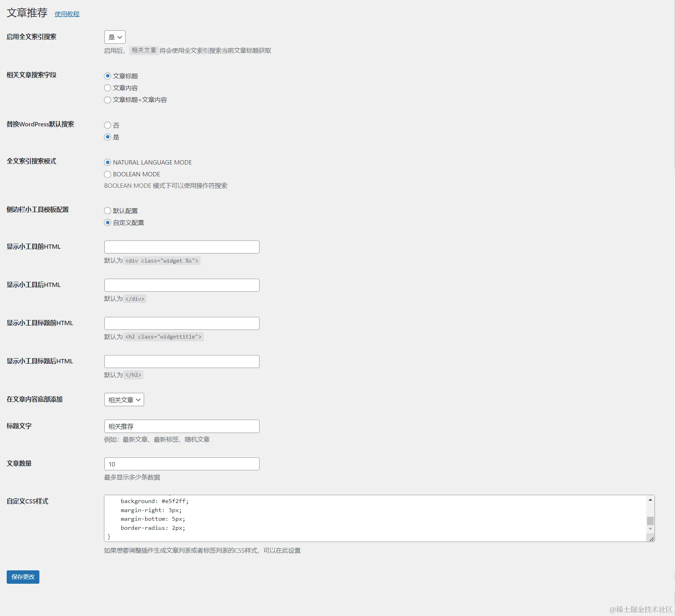This screenshot has width=675, height=616.
Task: Select the 文章内容 radio option
Action: 108,88
